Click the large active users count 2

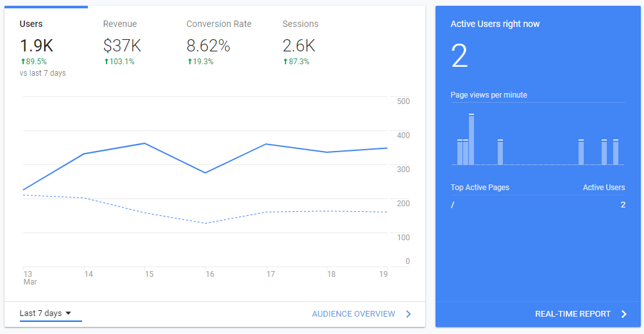(459, 57)
